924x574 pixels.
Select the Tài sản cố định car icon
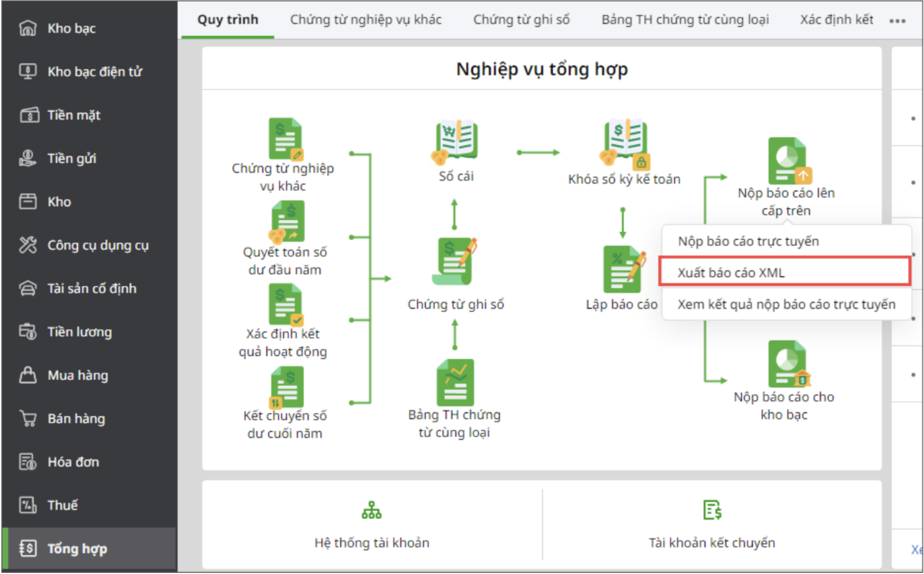tap(28, 288)
